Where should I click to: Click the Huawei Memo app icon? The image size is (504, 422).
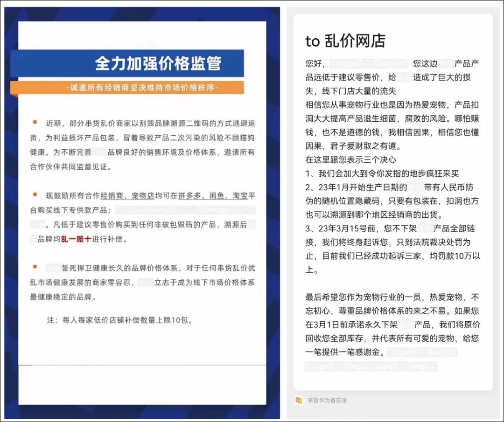point(298,400)
